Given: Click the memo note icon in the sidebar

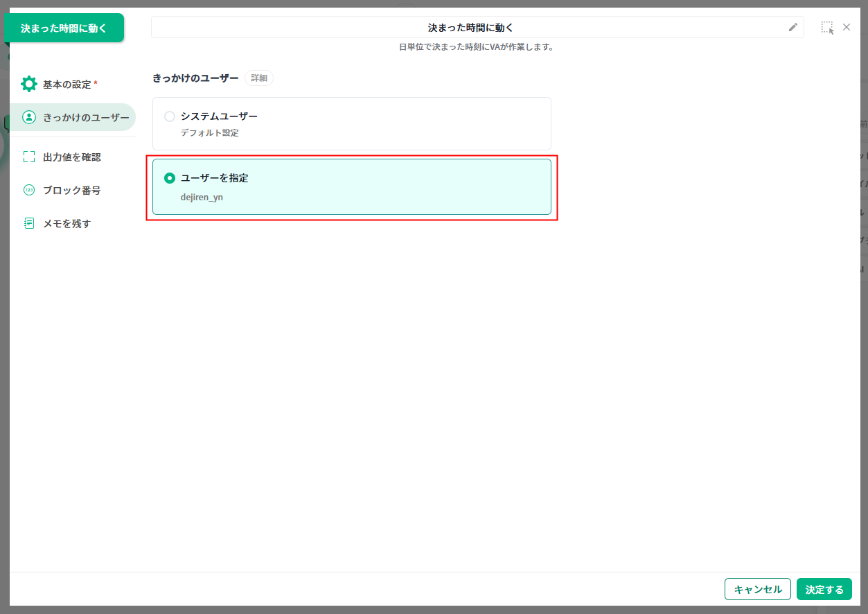Looking at the screenshot, I should [x=29, y=223].
